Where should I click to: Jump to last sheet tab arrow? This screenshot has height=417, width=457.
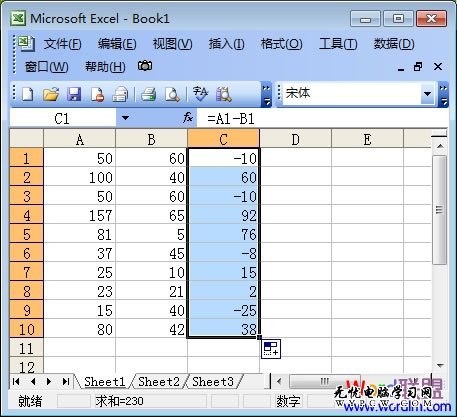[66, 381]
